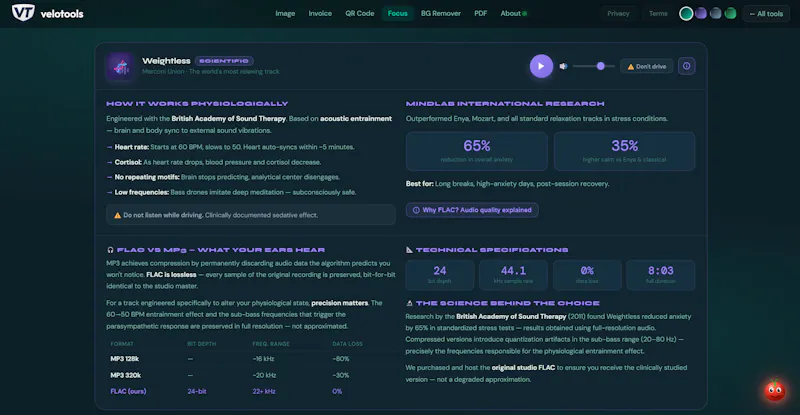
Task: Click the Weightless track title
Action: (166, 61)
